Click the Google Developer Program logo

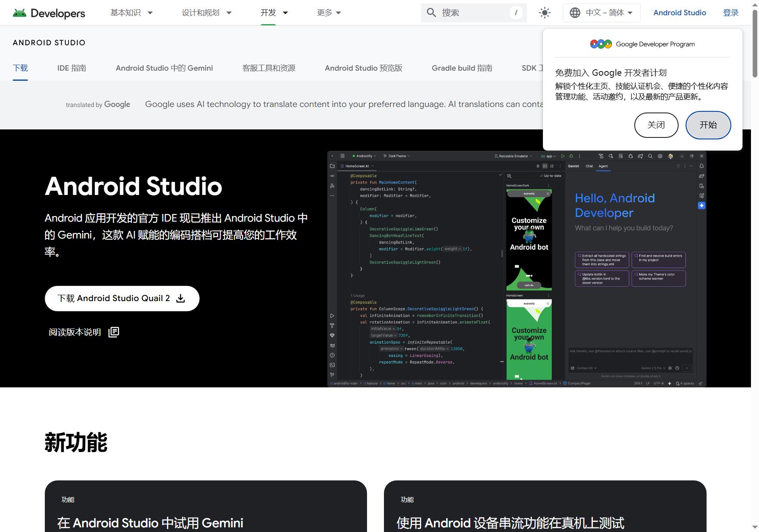coord(601,44)
